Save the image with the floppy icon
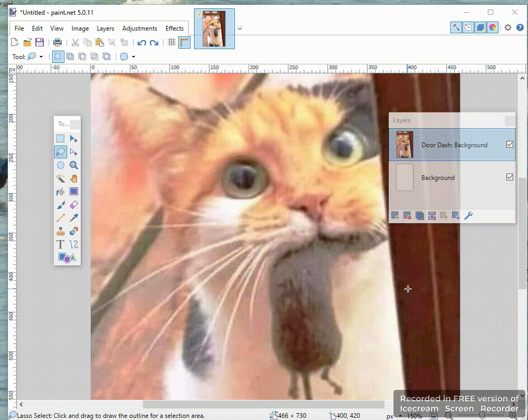This screenshot has width=528, height=420. (x=40, y=42)
